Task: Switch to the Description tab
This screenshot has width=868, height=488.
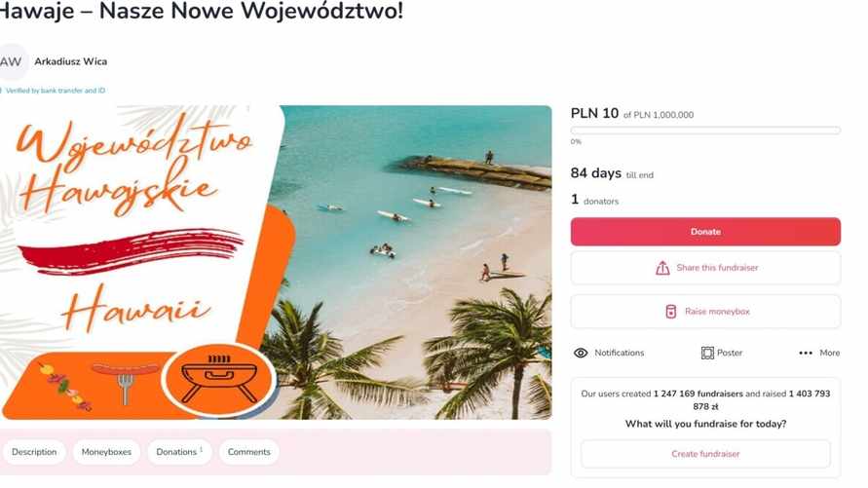Action: pos(34,452)
